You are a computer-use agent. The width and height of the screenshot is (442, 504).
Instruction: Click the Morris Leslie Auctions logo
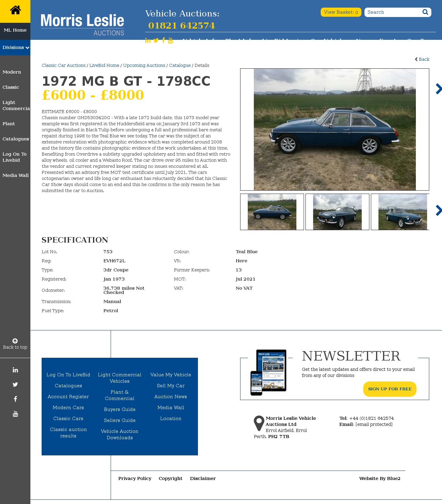coord(82,25)
